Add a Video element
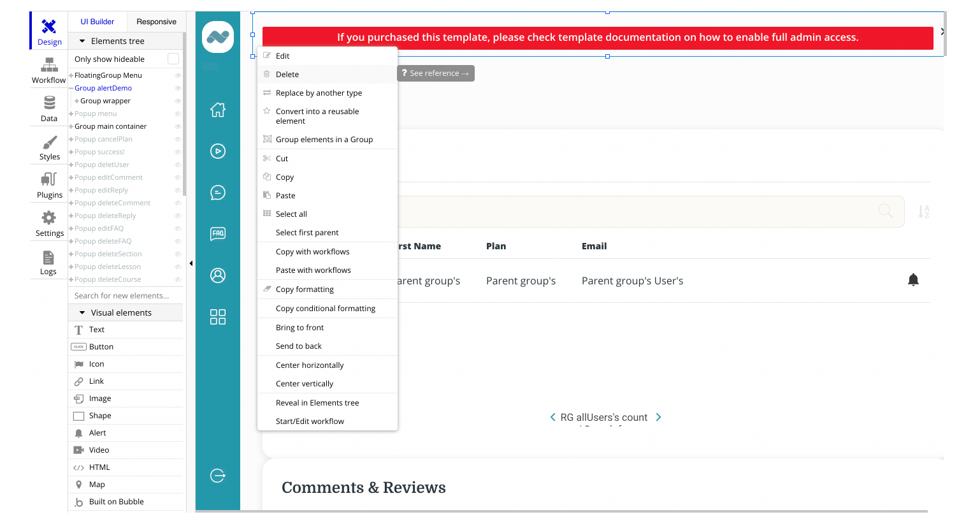This screenshot has height=519, width=980. pos(126,450)
